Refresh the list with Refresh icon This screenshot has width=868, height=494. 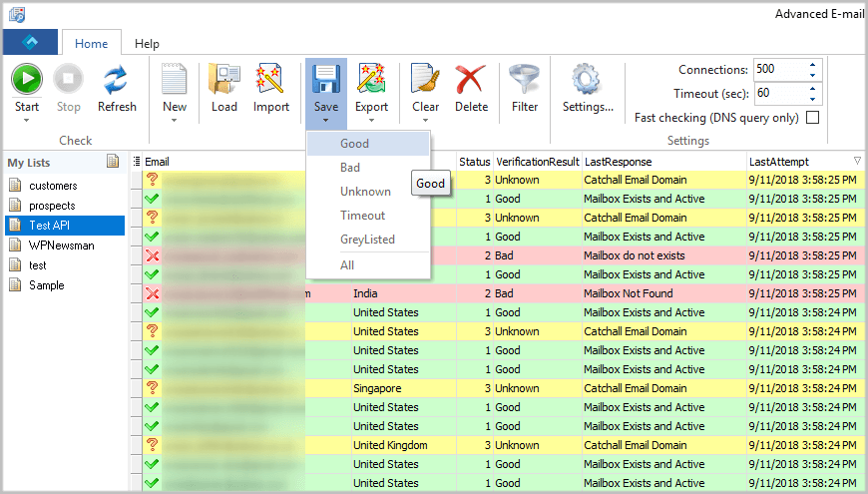point(117,79)
